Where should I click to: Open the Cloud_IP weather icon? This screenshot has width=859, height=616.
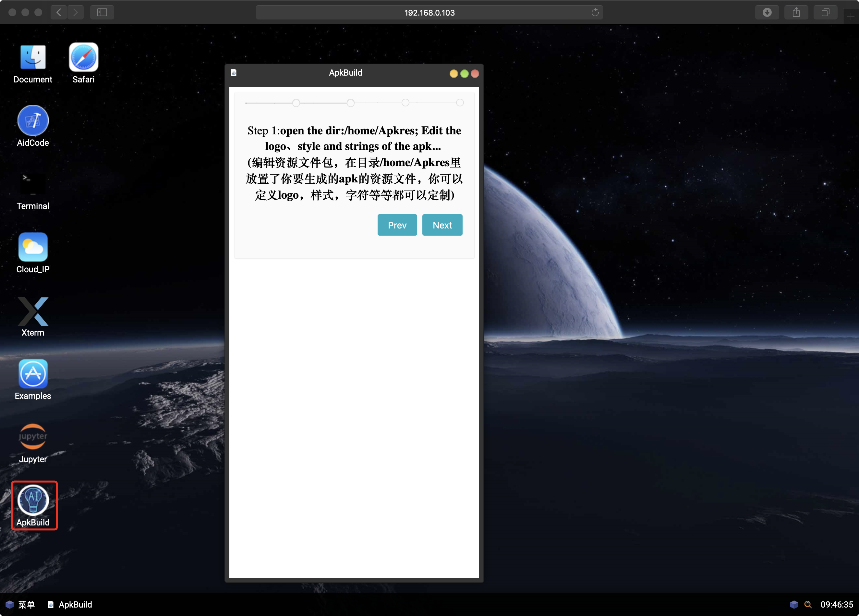tap(33, 247)
